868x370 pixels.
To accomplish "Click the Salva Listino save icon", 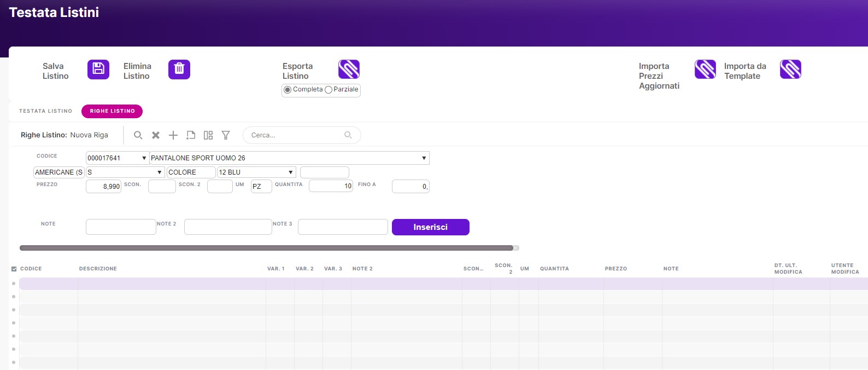I will click(98, 70).
